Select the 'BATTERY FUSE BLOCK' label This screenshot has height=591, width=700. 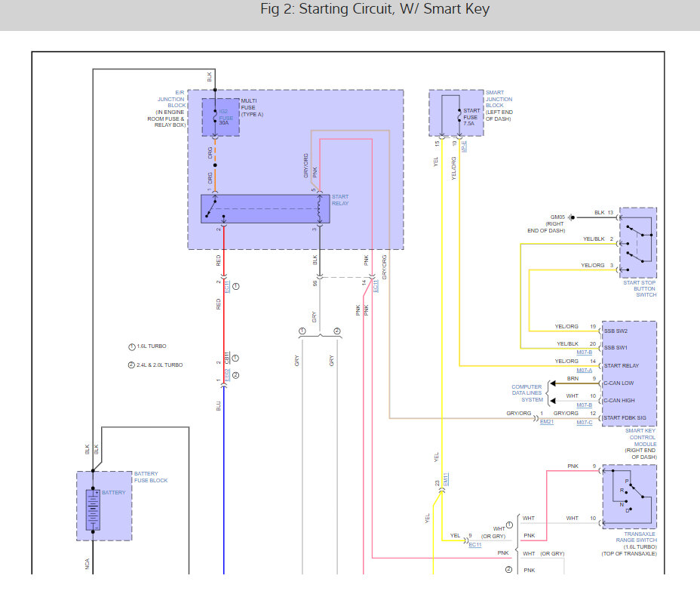(x=151, y=477)
